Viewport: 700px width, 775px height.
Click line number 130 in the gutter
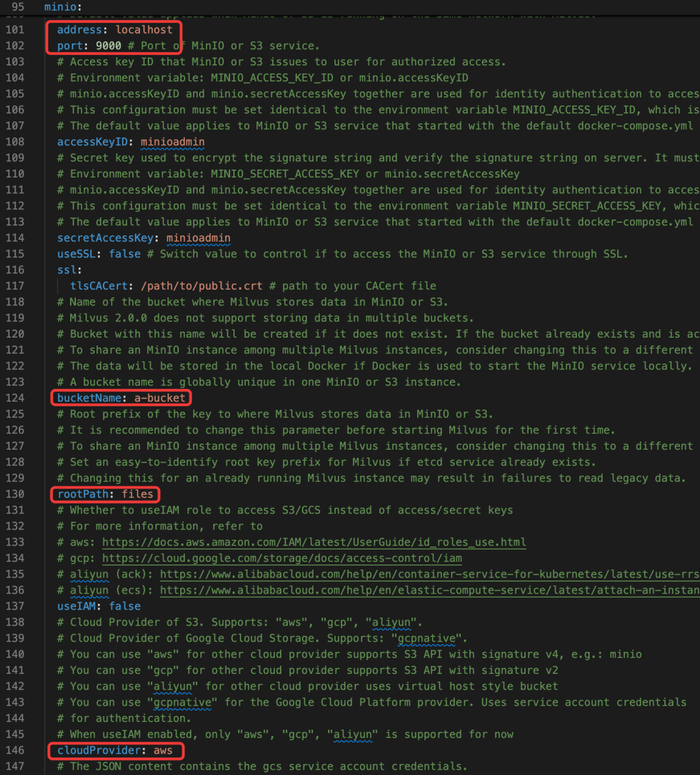click(x=15, y=494)
